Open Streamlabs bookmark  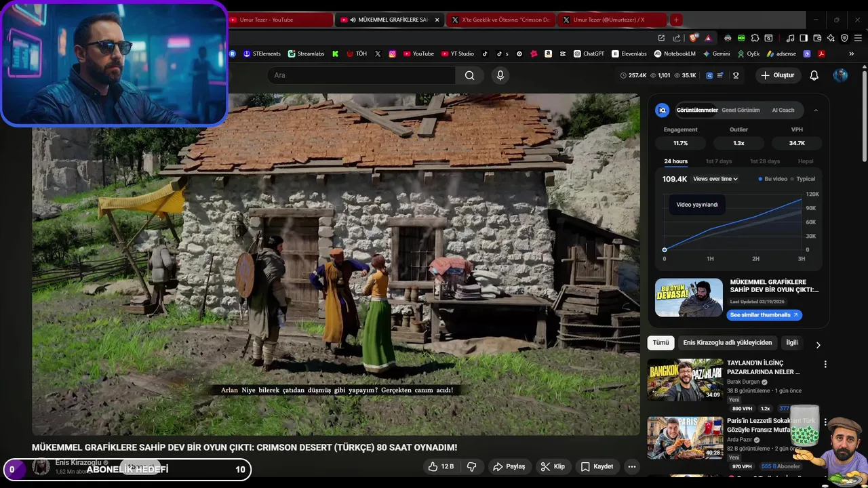pos(306,54)
